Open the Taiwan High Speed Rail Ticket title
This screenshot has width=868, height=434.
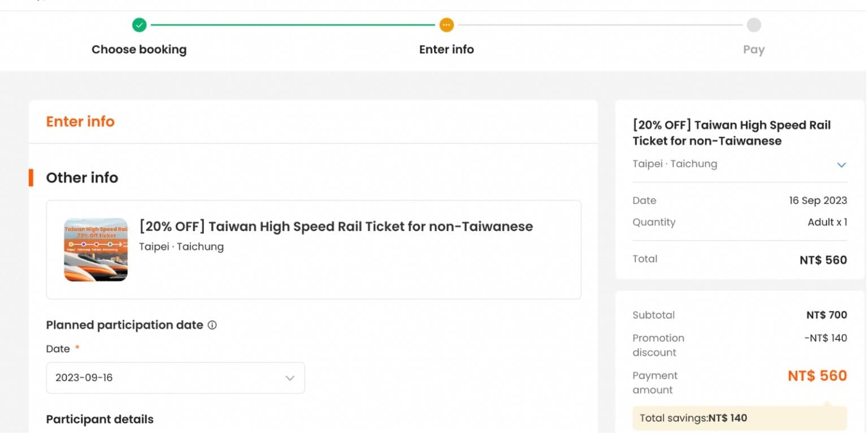pyautogui.click(x=732, y=132)
